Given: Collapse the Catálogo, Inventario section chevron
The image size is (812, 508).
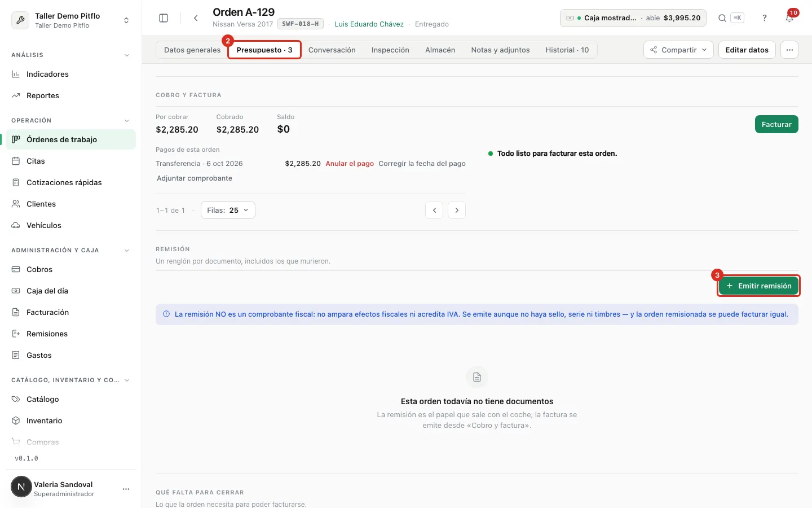Looking at the screenshot, I should pos(127,380).
